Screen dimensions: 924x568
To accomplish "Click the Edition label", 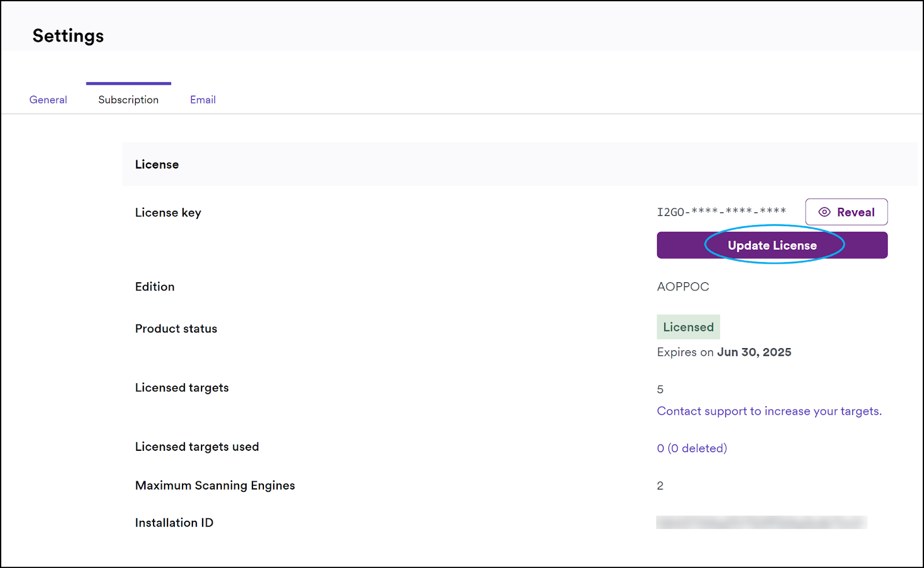I will pyautogui.click(x=155, y=286).
